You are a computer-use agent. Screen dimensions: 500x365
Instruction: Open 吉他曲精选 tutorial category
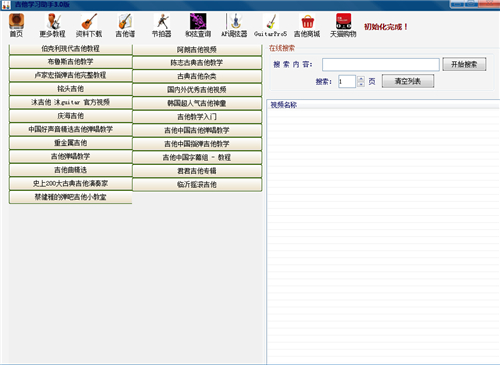point(70,170)
